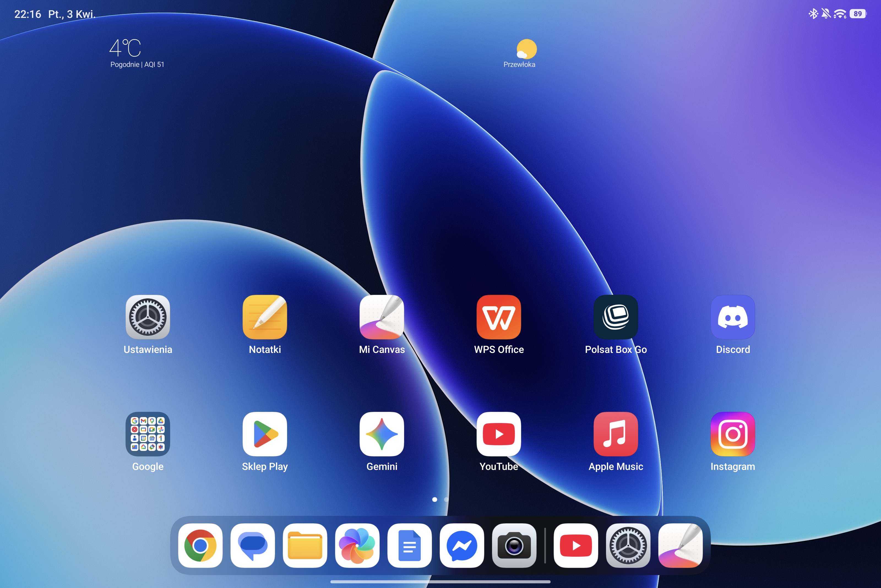The height and width of the screenshot is (588, 881).
Task: Open Chrome browser in dock
Action: [x=200, y=546]
